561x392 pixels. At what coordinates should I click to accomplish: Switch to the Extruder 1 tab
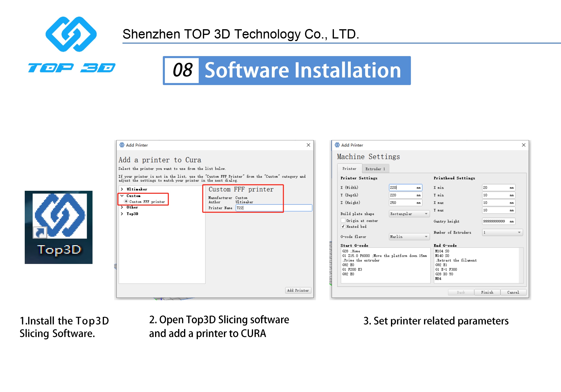[375, 169]
